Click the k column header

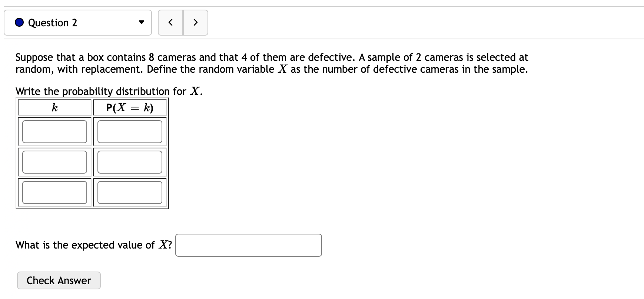tap(54, 108)
